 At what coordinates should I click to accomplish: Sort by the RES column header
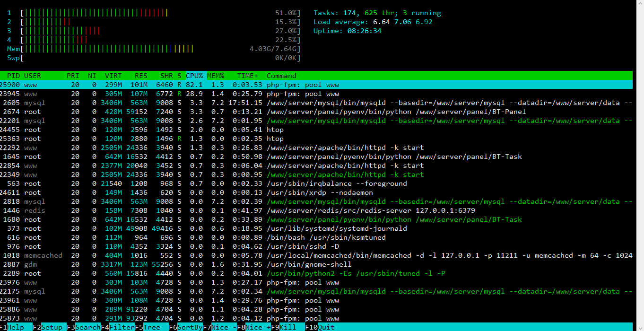[141, 76]
